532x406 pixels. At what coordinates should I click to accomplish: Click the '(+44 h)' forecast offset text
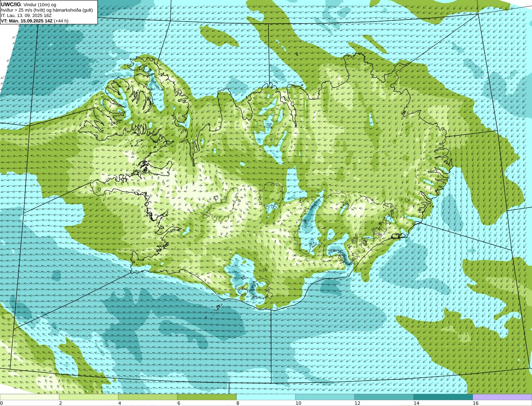[61, 21]
